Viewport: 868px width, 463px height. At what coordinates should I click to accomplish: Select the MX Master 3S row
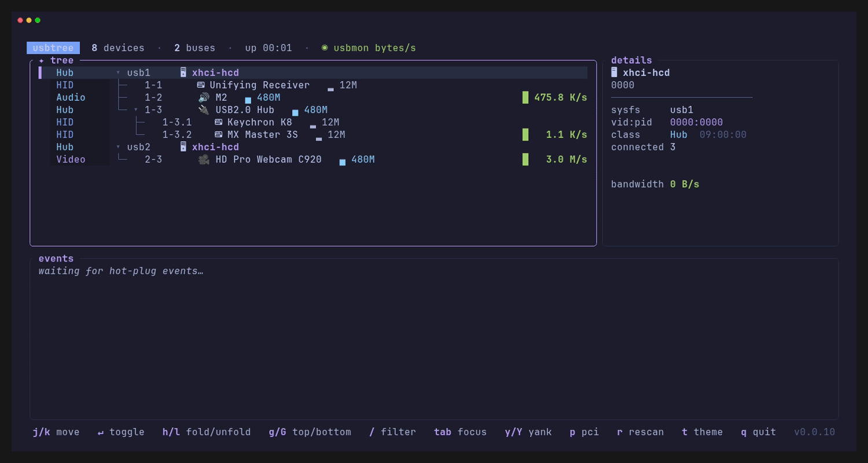313,135
